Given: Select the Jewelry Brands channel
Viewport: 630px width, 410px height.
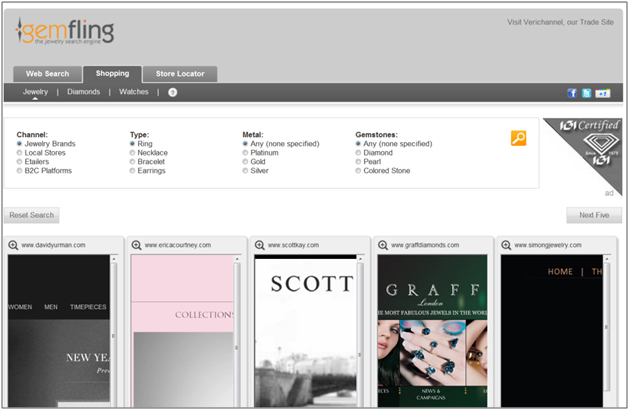Looking at the screenshot, I should click(x=19, y=144).
